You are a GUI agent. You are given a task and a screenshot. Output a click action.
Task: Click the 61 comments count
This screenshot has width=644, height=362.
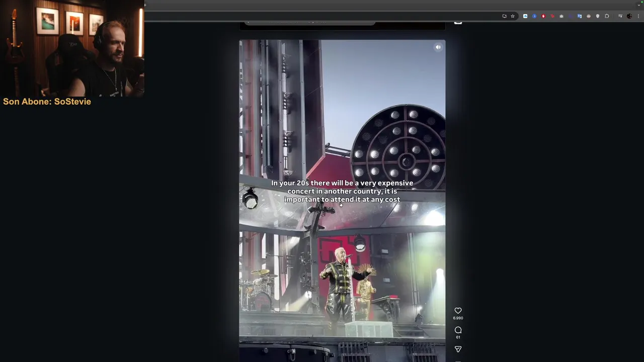(458, 337)
